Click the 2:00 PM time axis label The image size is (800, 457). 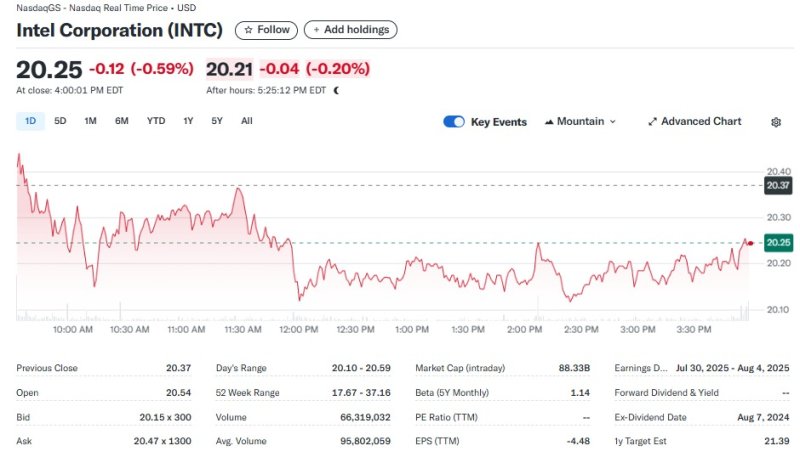(524, 330)
